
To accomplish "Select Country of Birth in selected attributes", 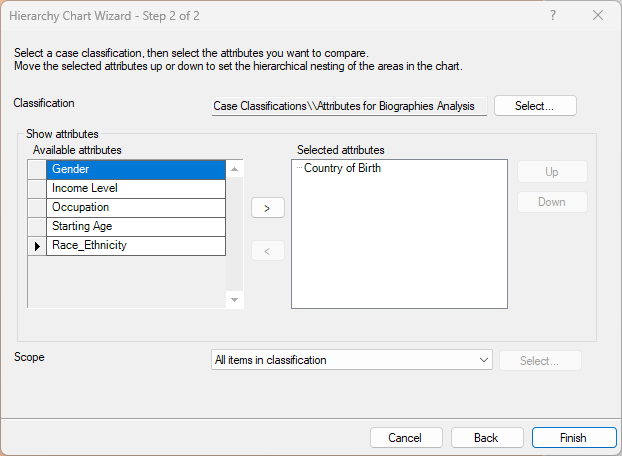I will point(342,168).
